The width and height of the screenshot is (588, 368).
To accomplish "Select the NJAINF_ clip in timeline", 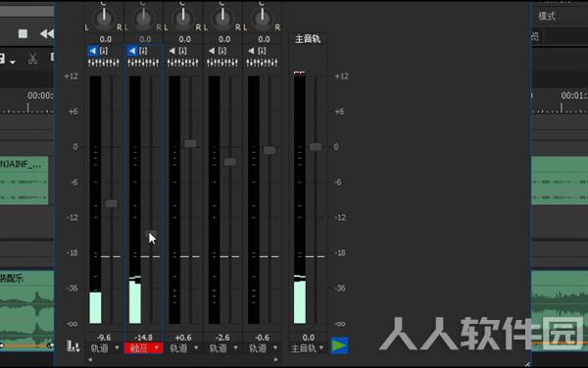I will coord(24,181).
